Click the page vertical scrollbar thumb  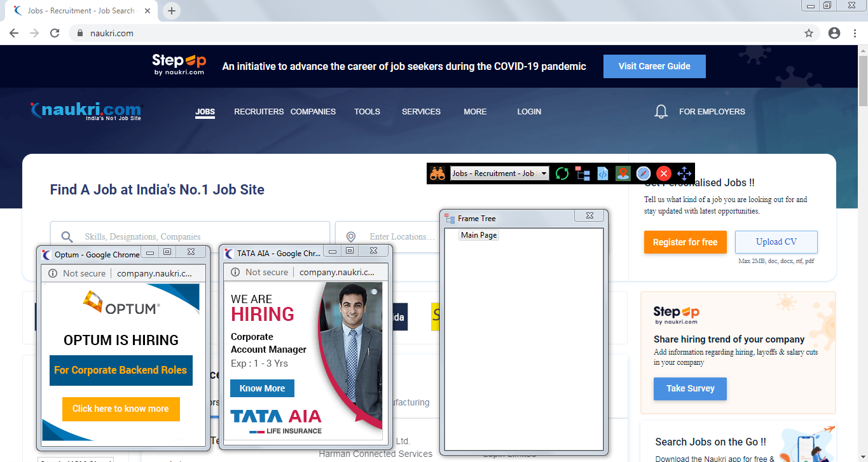point(863,80)
